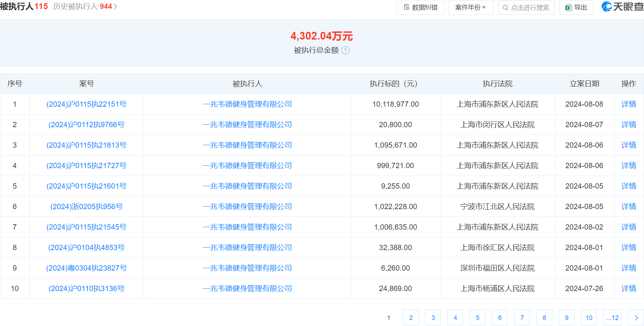The width and height of the screenshot is (644, 326).
Task: Click 上海市杨浦区人民法院 cell
Action: (x=497, y=289)
